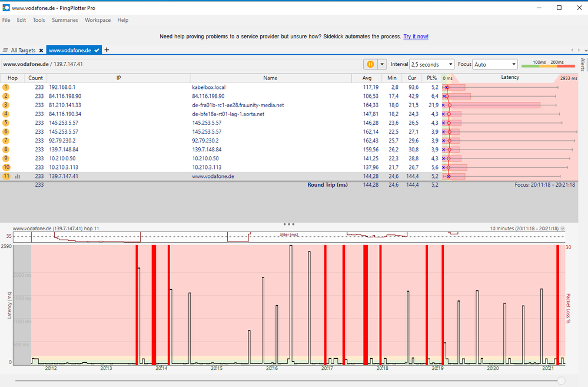Follow the Try it now link
588x387 pixels.
416,36
